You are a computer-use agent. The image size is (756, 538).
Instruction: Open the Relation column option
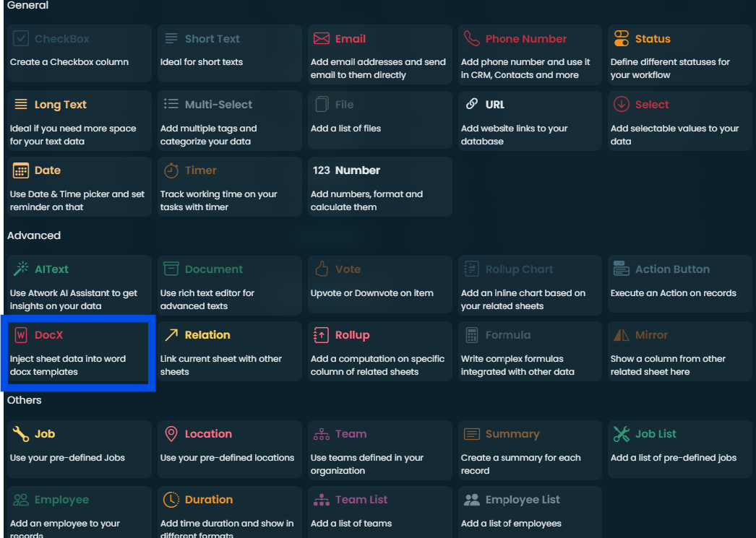pos(230,352)
